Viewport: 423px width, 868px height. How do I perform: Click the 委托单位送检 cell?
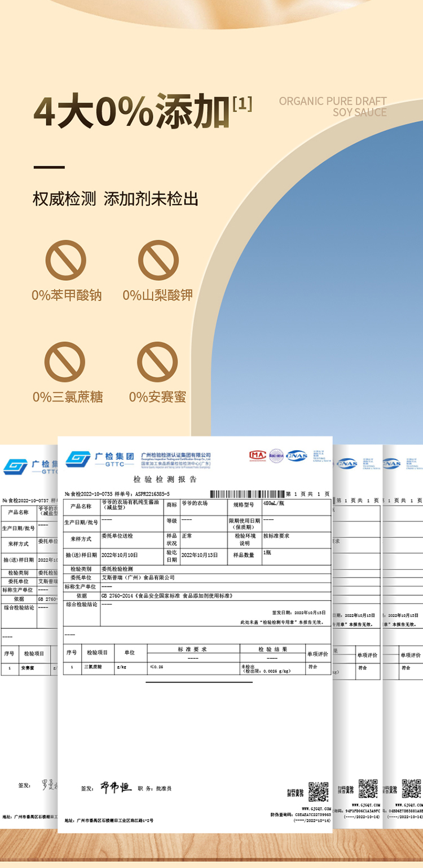click(132, 540)
